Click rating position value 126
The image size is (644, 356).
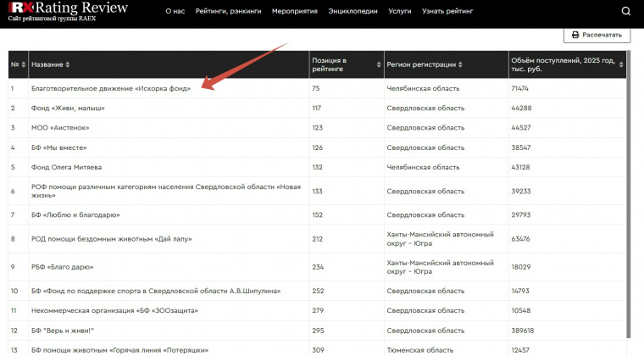318,147
